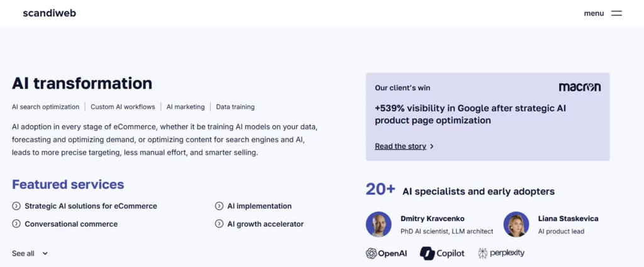The width and height of the screenshot is (644, 267).
Task: Click Dmitry Kravcenko's profile photo
Action: click(379, 224)
